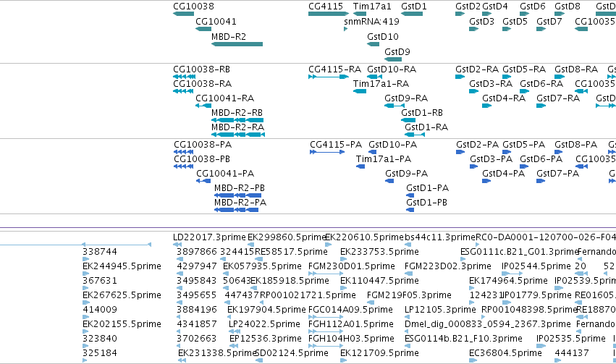
Task: Select EST FGM230D01.5prime
Action: [352, 266]
